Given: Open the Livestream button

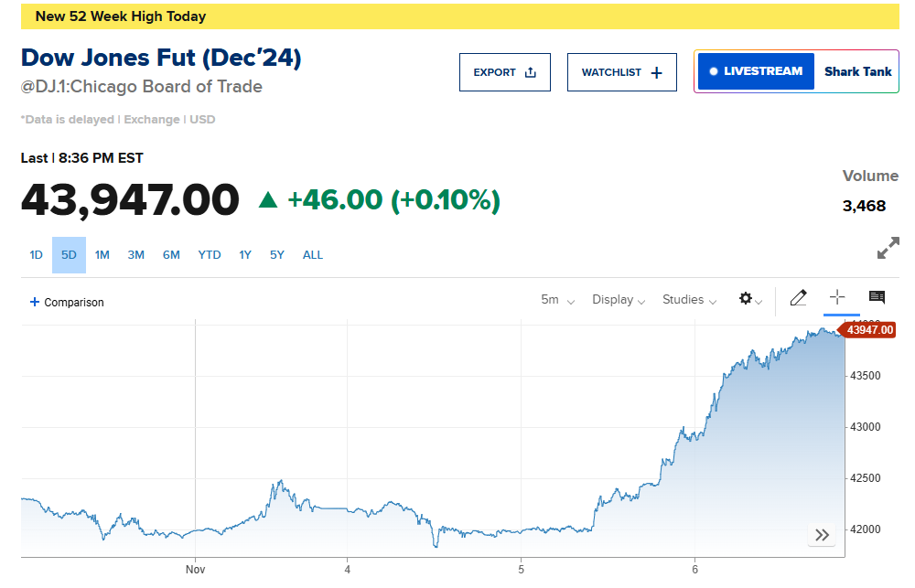Looking at the screenshot, I should pos(756,71).
